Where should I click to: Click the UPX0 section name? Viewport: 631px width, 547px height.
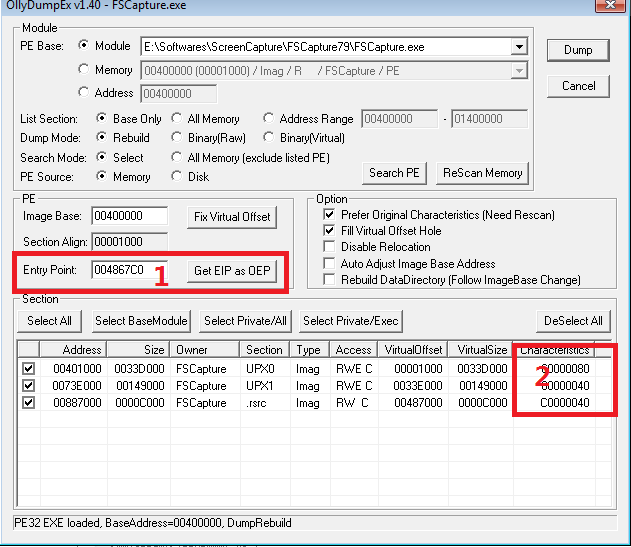260,369
